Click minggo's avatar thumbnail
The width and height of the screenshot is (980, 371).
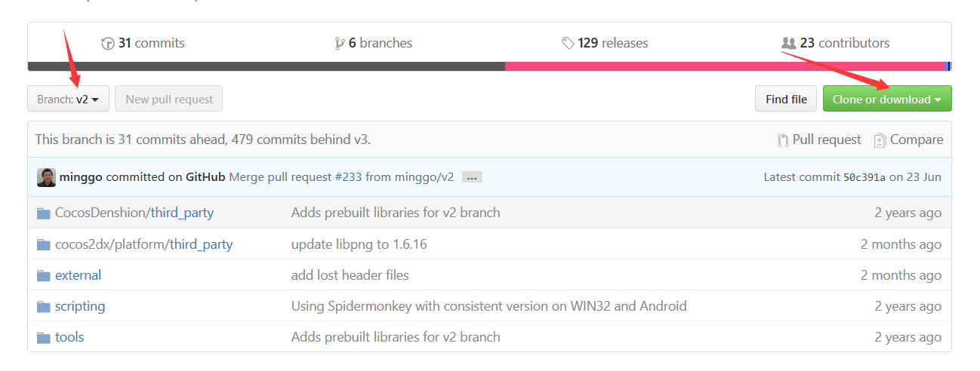pyautogui.click(x=46, y=177)
